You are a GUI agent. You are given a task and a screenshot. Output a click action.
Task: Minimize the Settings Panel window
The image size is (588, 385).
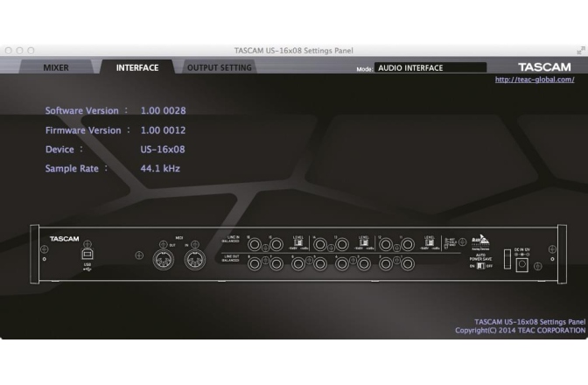pos(20,50)
